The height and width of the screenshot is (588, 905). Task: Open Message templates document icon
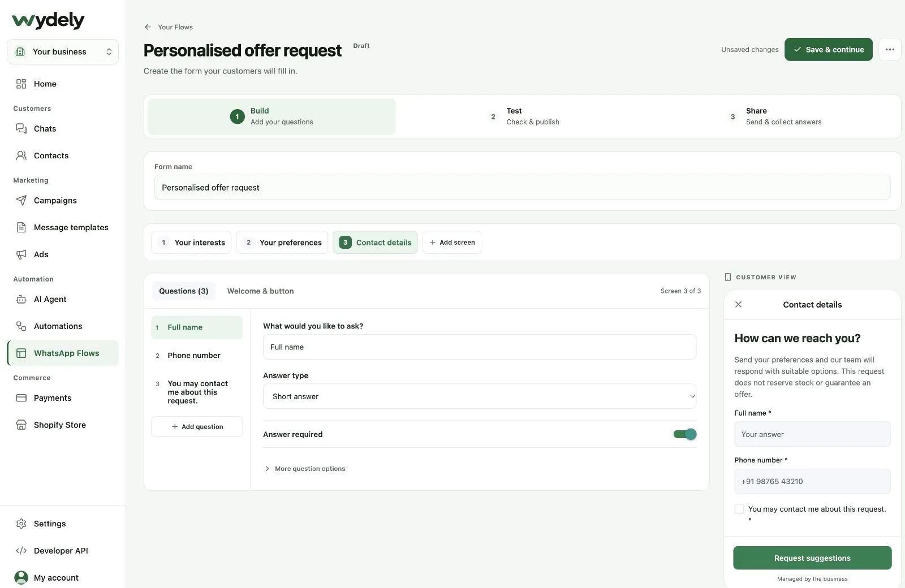coord(21,227)
